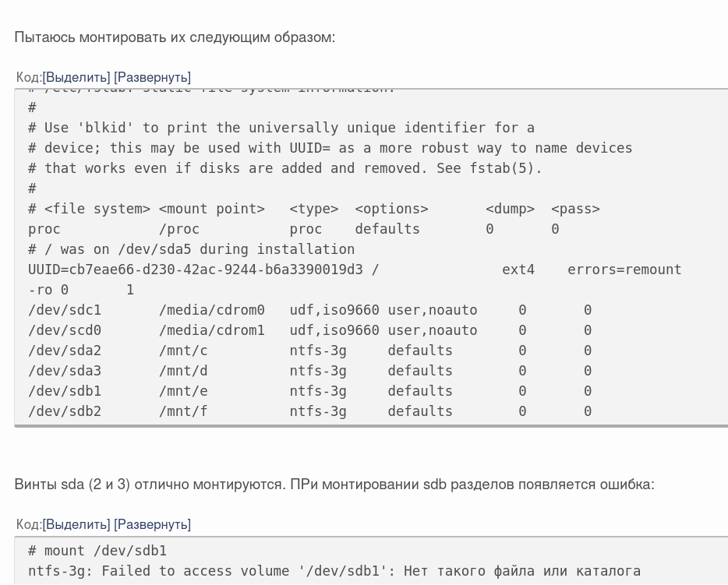Viewport: 728px width, 585px height.
Task: Click Выделить link above the mount command
Action: tap(76, 524)
